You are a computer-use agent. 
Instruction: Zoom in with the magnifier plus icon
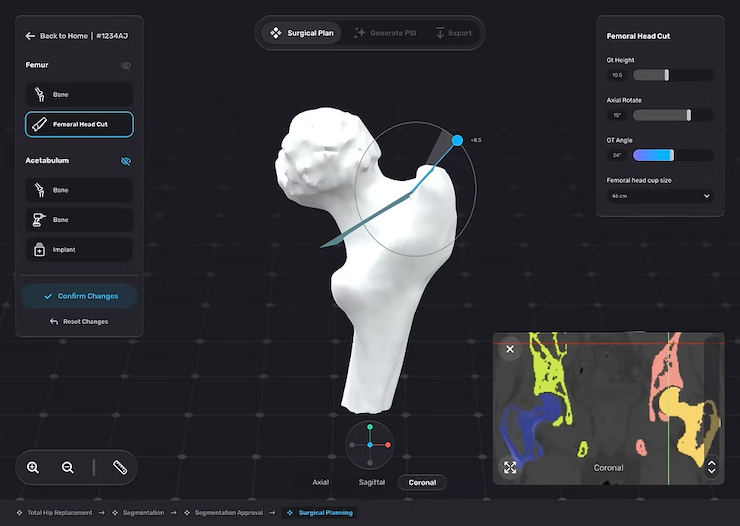pyautogui.click(x=33, y=468)
